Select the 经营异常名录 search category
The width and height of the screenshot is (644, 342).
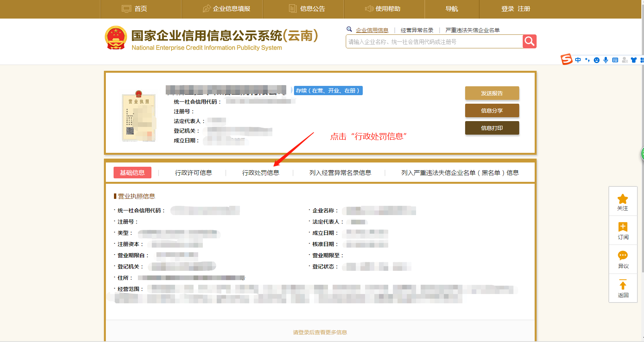[x=417, y=30]
